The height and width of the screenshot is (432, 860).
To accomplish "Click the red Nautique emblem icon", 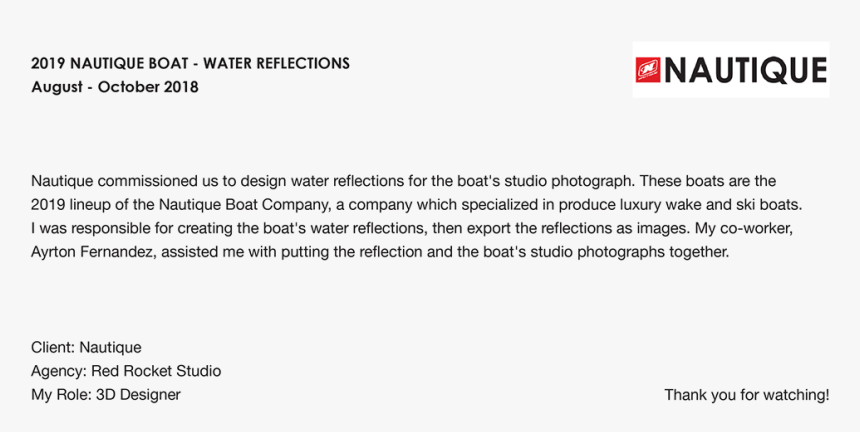I will [648, 70].
